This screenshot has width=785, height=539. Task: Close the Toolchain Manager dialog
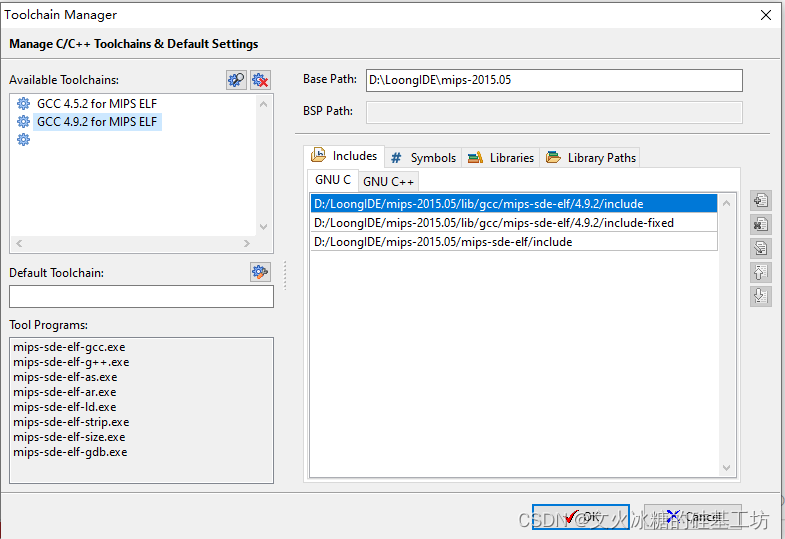click(766, 15)
